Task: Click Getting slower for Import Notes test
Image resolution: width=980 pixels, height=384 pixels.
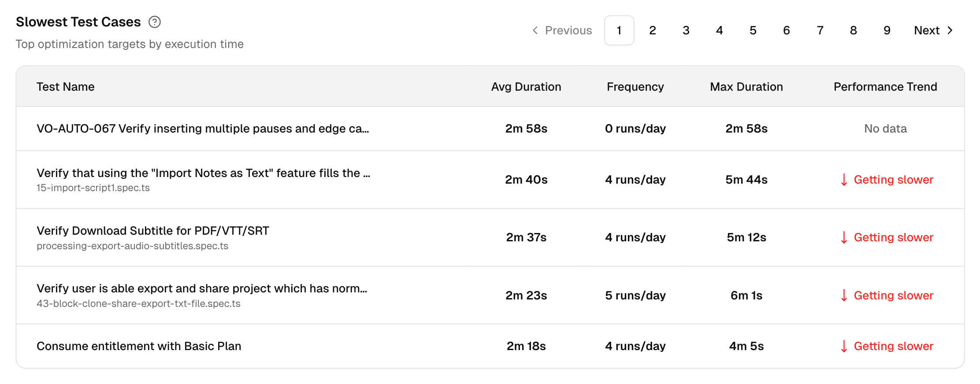Action: click(887, 180)
